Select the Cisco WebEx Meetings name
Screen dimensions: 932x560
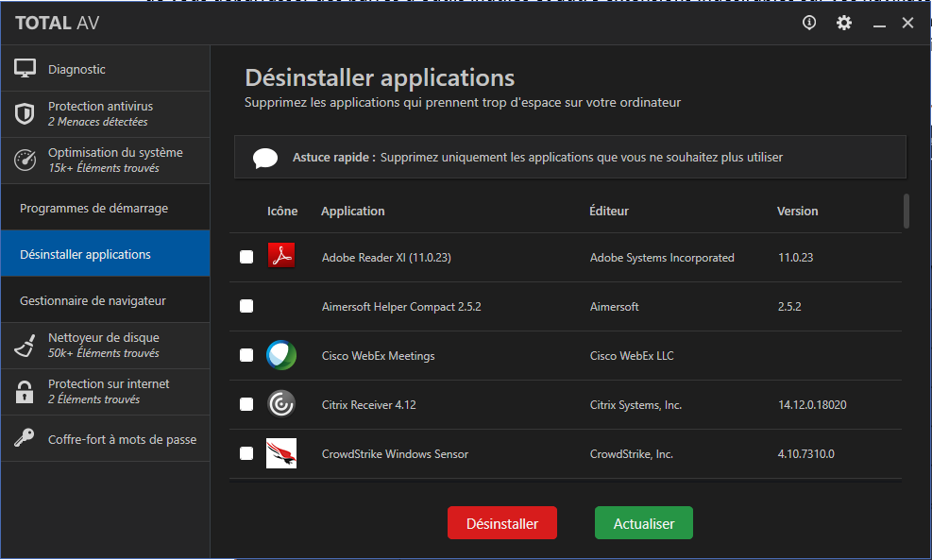click(378, 355)
